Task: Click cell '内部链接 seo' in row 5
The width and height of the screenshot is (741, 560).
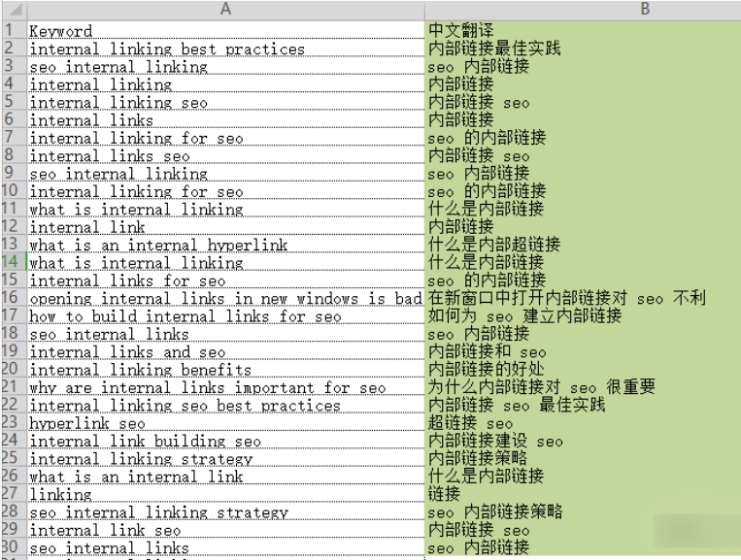Action: pyautogui.click(x=583, y=101)
